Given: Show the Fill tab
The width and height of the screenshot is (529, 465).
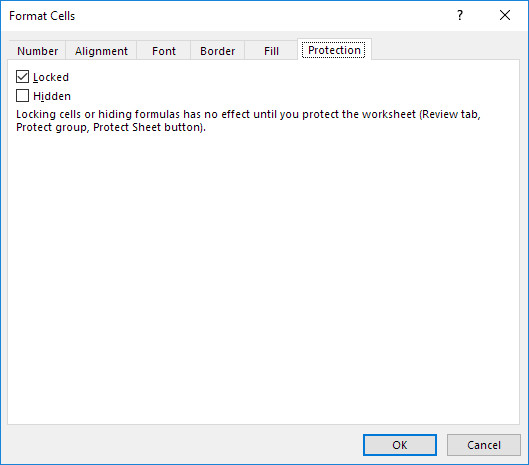Looking at the screenshot, I should point(271,51).
